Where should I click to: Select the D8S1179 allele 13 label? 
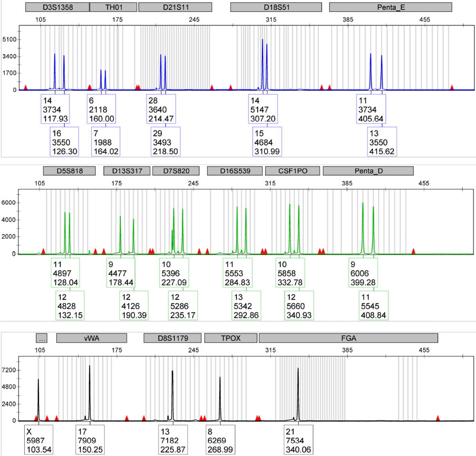pyautogui.click(x=173, y=440)
